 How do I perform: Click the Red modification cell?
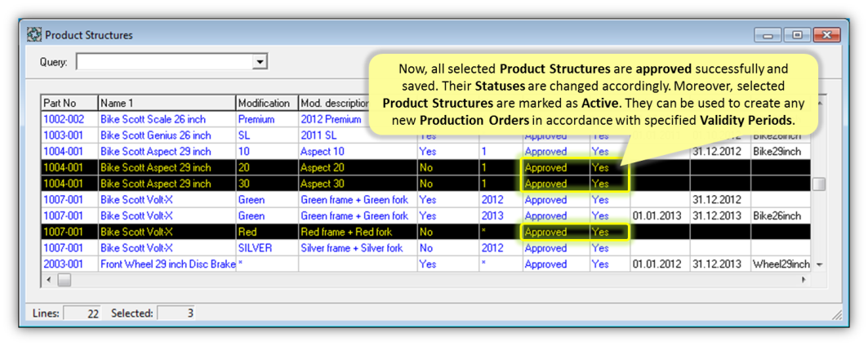click(267, 232)
